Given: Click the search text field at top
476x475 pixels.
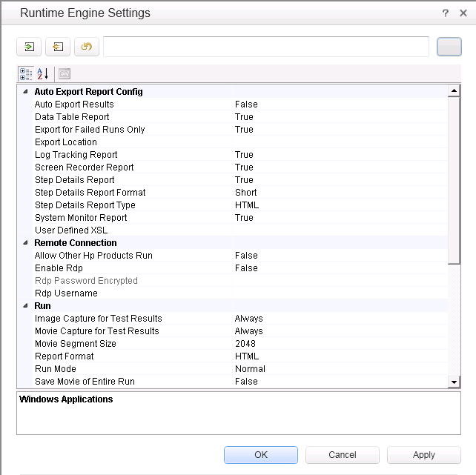Looking at the screenshot, I should point(265,47).
